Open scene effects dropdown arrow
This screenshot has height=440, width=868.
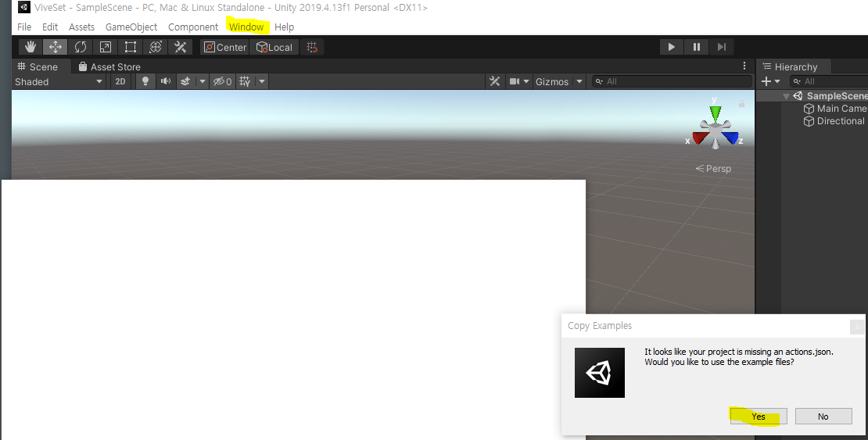point(203,81)
